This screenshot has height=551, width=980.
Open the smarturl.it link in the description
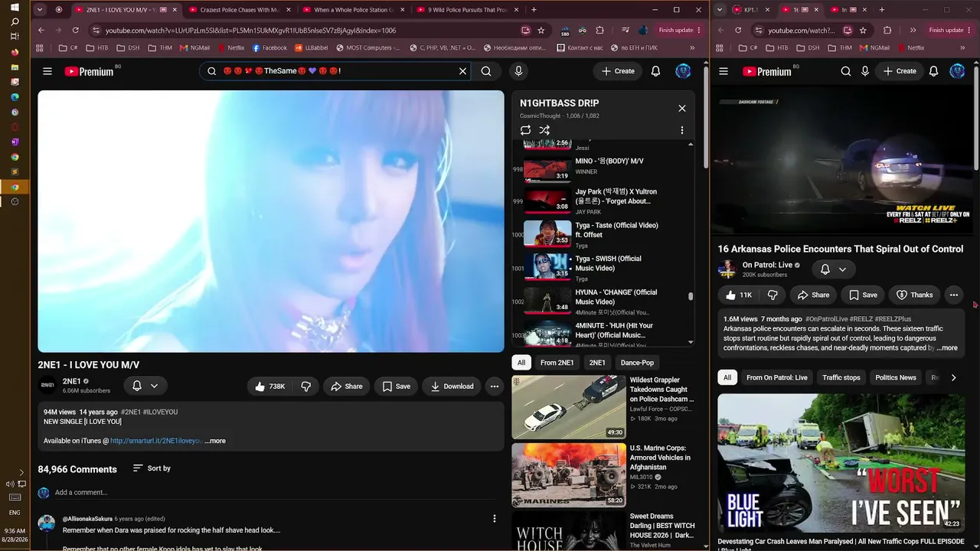click(156, 441)
